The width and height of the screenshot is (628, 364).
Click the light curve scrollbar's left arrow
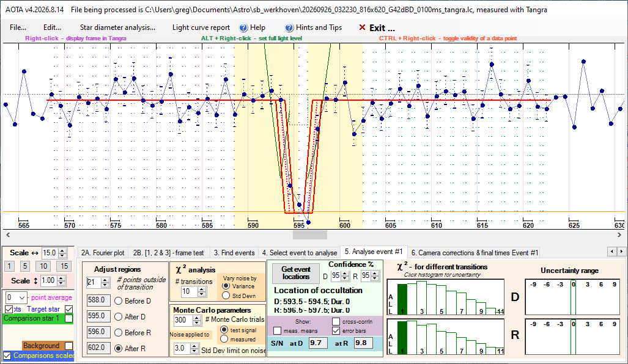[8, 235]
